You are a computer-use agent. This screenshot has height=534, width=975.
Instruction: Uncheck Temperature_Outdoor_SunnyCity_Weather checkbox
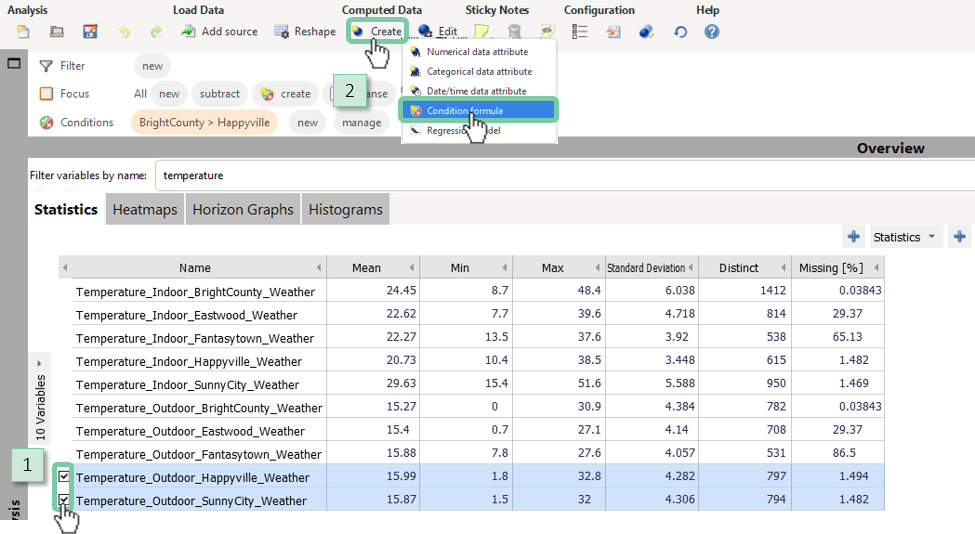(64, 500)
